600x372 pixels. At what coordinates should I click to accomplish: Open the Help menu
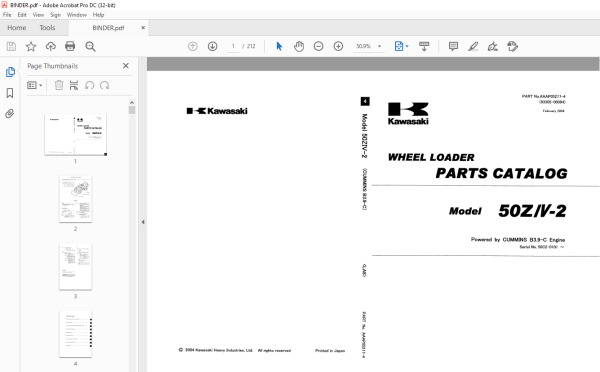coord(98,15)
